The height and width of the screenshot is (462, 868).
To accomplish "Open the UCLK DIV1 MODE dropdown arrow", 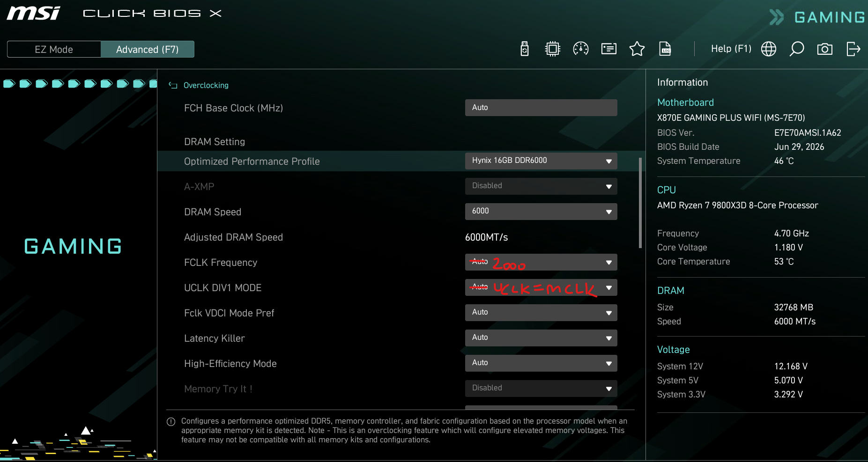I will click(x=609, y=288).
